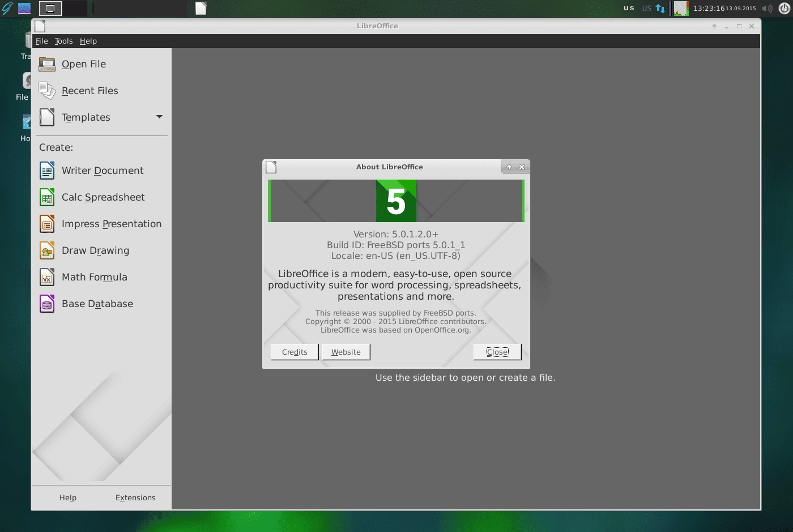The height and width of the screenshot is (532, 793).
Task: Click the Extensions button
Action: tap(135, 497)
